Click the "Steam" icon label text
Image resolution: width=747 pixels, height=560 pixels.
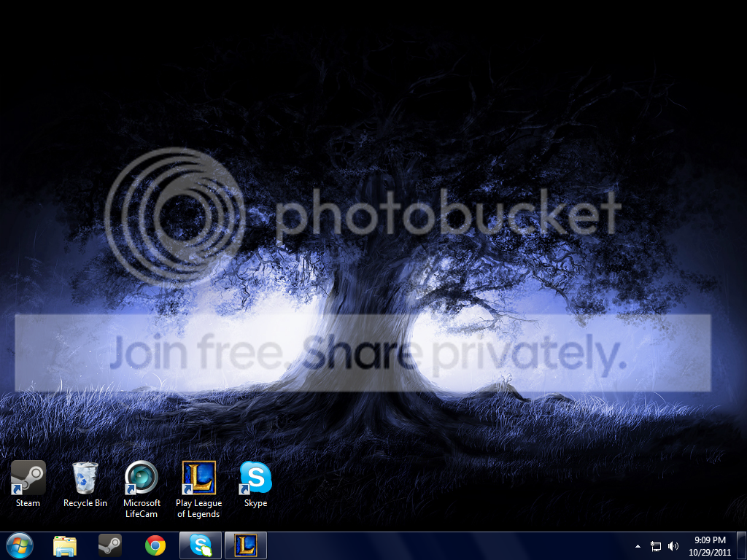click(x=28, y=503)
